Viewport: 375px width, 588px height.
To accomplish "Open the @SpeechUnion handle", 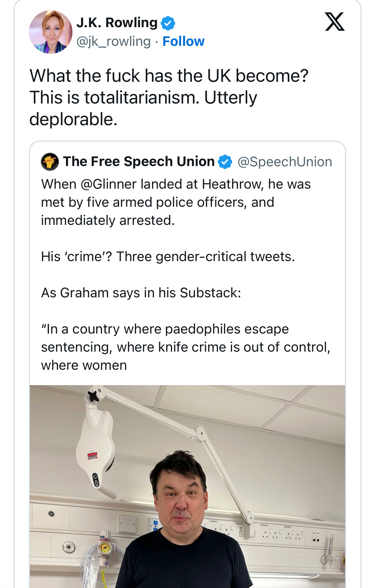I will coord(285,162).
